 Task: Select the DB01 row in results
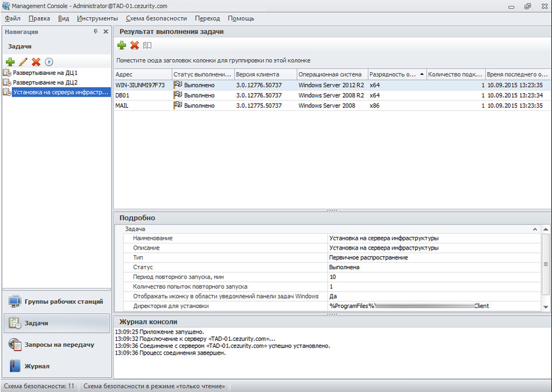pos(122,95)
